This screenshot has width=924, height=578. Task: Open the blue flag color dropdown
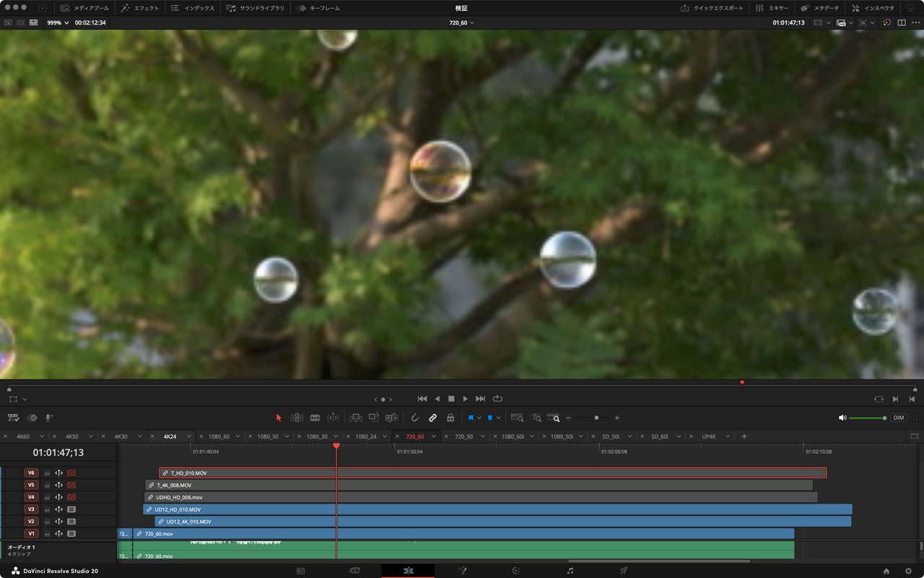479,418
